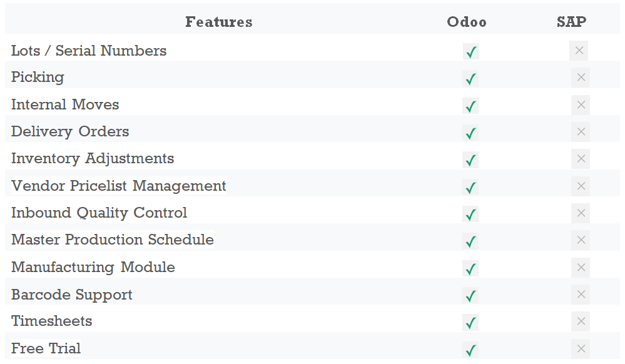The width and height of the screenshot is (625, 364).
Task: Click the Odoo checkmark in the Picking row
Action: [x=470, y=79]
